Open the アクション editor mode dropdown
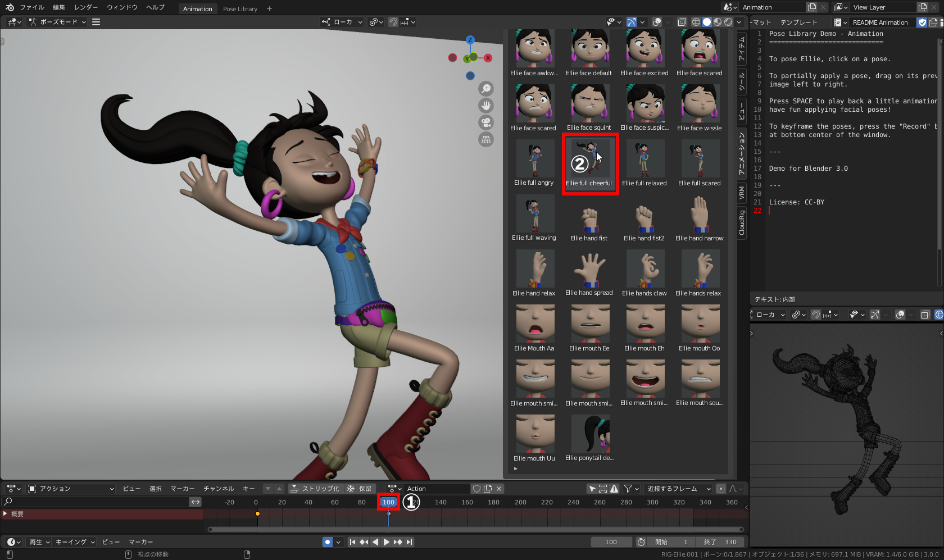The image size is (944, 560). (71, 489)
